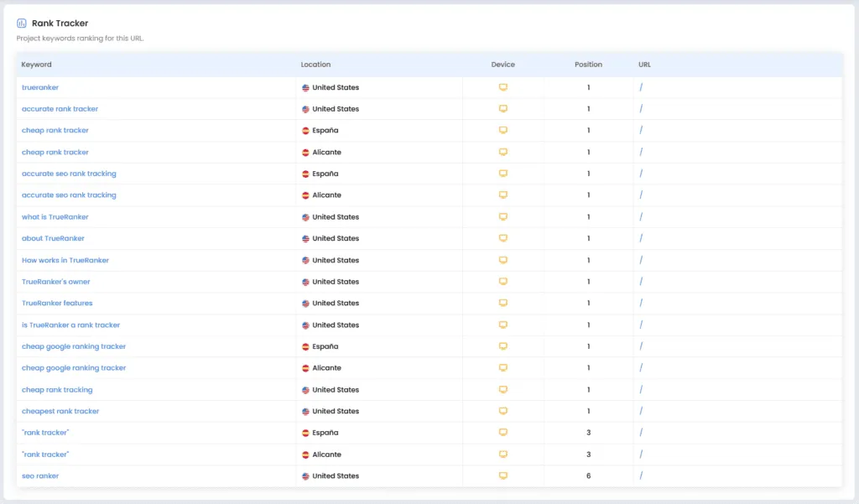Click 'United States' in 'cheap rank tracking' row

click(336, 389)
